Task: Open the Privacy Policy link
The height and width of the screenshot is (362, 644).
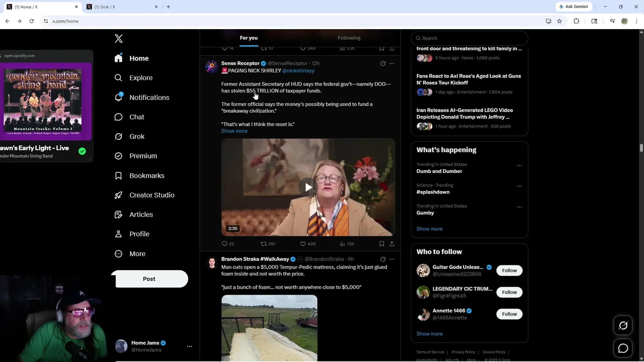Action: click(x=463, y=352)
